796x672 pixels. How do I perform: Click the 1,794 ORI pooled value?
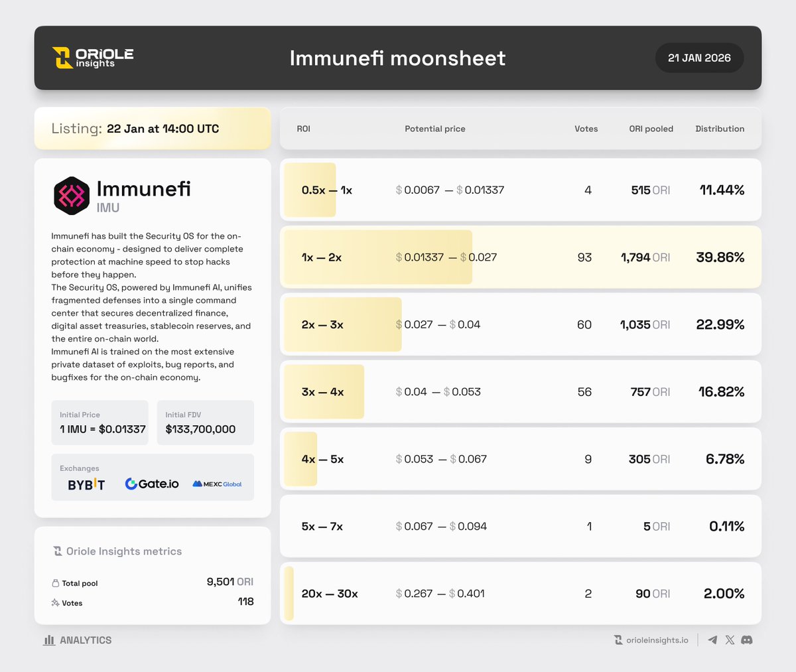pyautogui.click(x=645, y=257)
